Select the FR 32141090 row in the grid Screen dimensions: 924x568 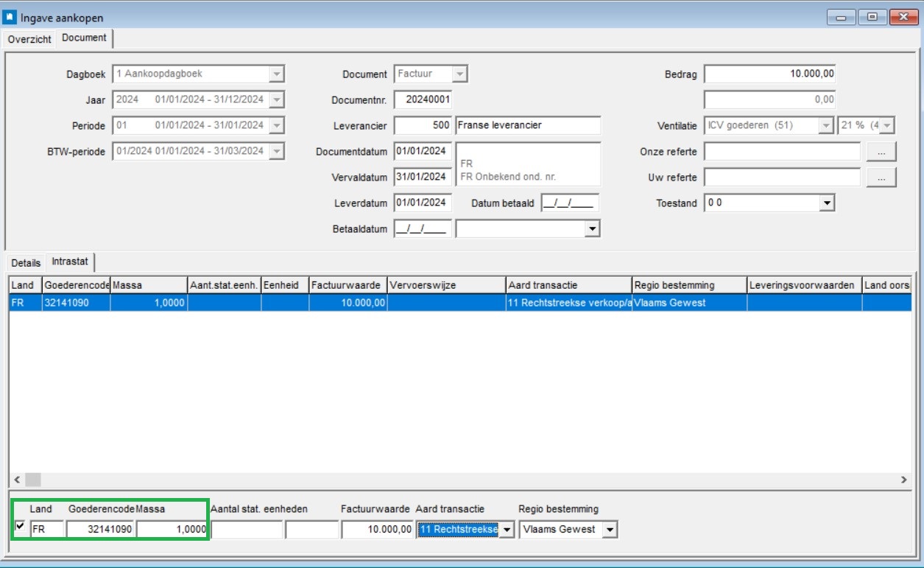tap(460, 303)
